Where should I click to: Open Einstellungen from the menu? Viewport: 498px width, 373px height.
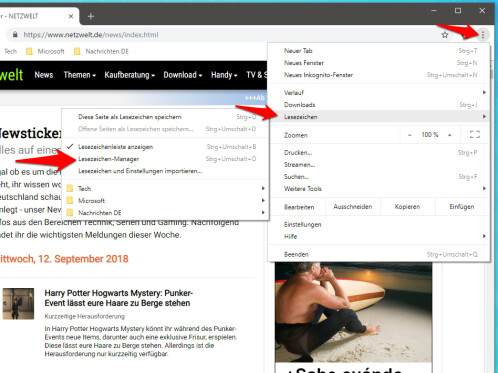379,224
